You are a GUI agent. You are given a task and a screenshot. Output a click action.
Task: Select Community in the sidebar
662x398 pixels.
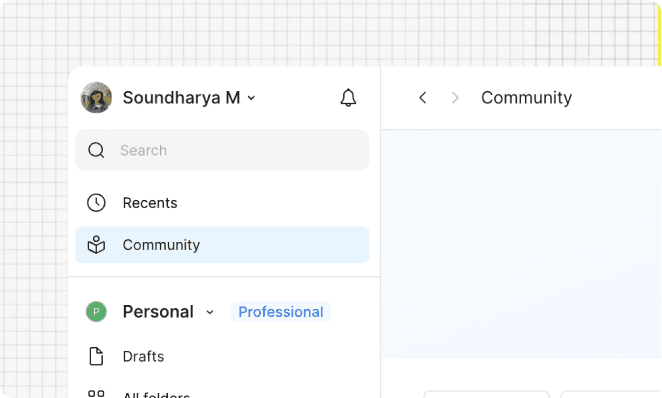tap(222, 245)
